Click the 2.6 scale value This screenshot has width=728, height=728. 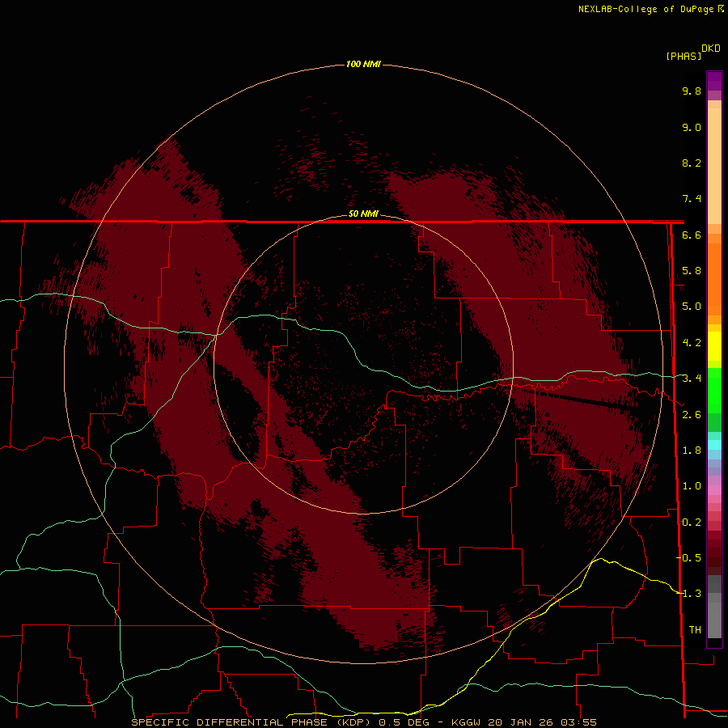tap(692, 415)
